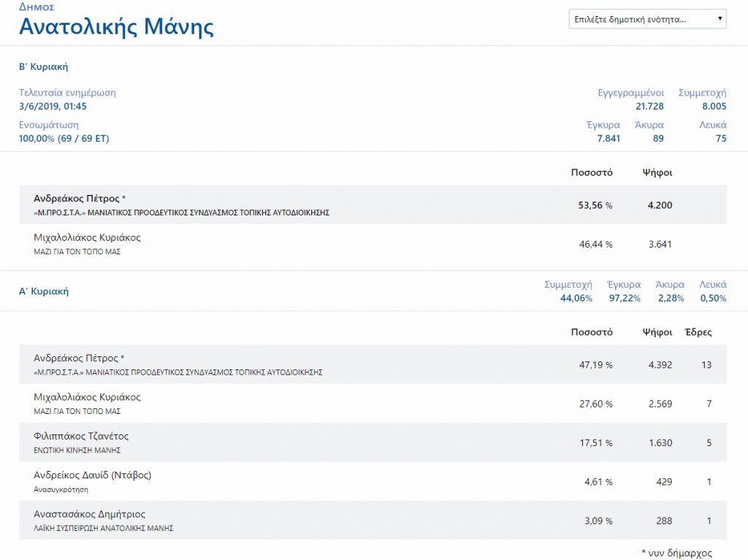Click the ΕΝΩΤΙΚΗ ΚΙΝΗΣΗ ΜΑΝΗΣ party name
748x560 pixels.
tap(77, 450)
